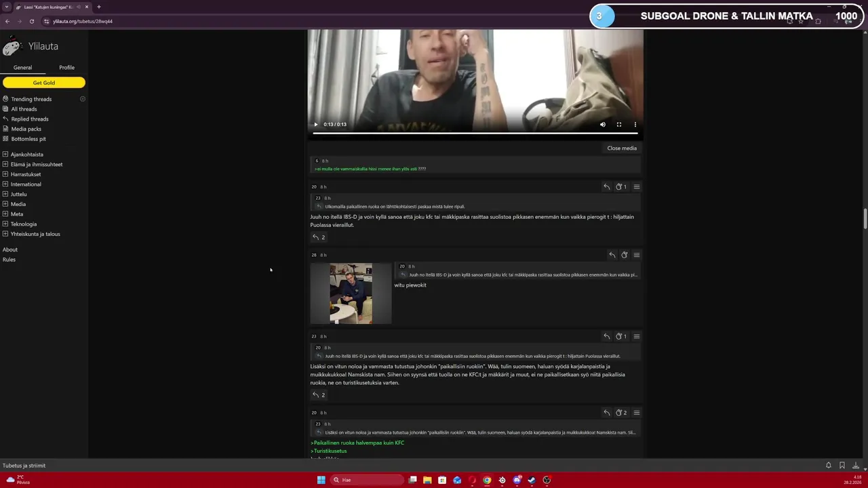Click the Ylilauta logo in the sidebar
Screen dimensions: 868x488
pyautogui.click(x=31, y=46)
